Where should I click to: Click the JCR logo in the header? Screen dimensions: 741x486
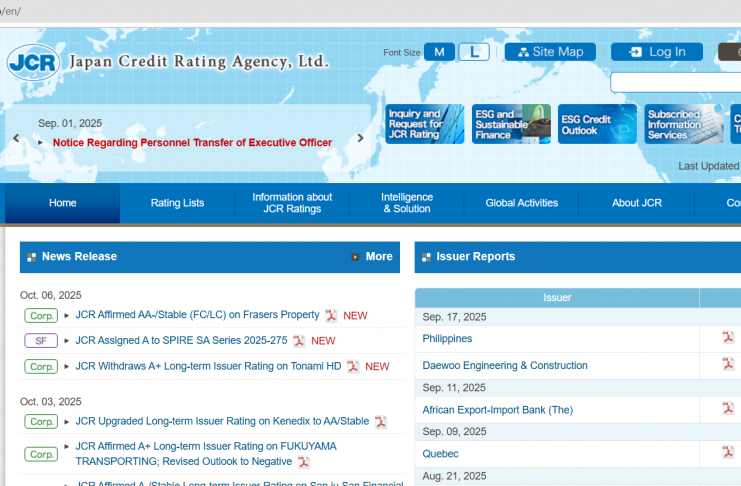click(x=32, y=61)
